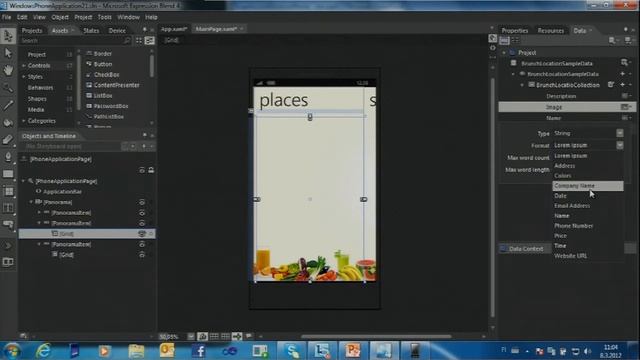
Task: Open the Assets chevron in toolbar
Action: (x=8, y=245)
